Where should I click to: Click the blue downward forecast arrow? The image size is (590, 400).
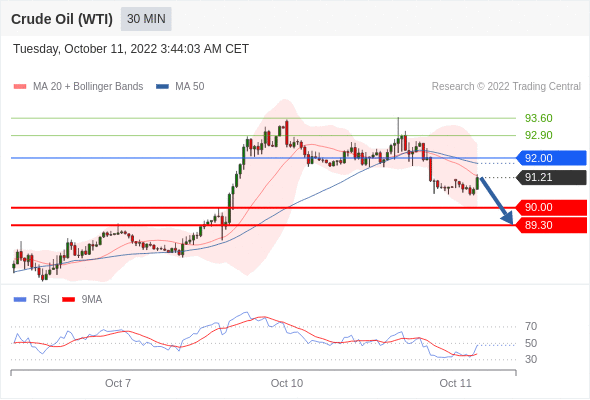(x=497, y=201)
